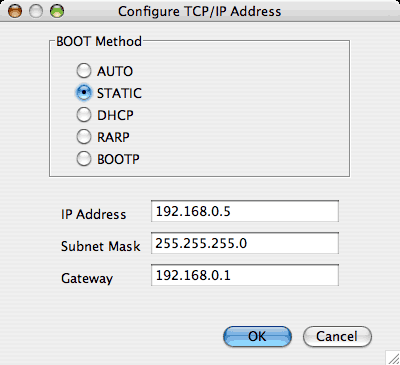Click the Configure TCP/IP Address title bar
This screenshot has height=365, width=400.
200,11
